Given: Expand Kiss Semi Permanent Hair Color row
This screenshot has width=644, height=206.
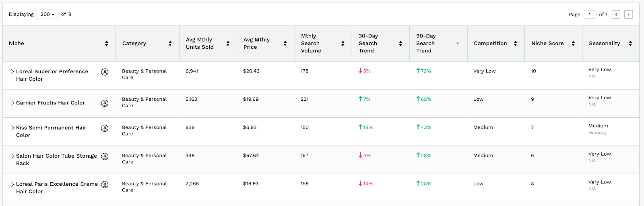Looking at the screenshot, I should [12, 128].
